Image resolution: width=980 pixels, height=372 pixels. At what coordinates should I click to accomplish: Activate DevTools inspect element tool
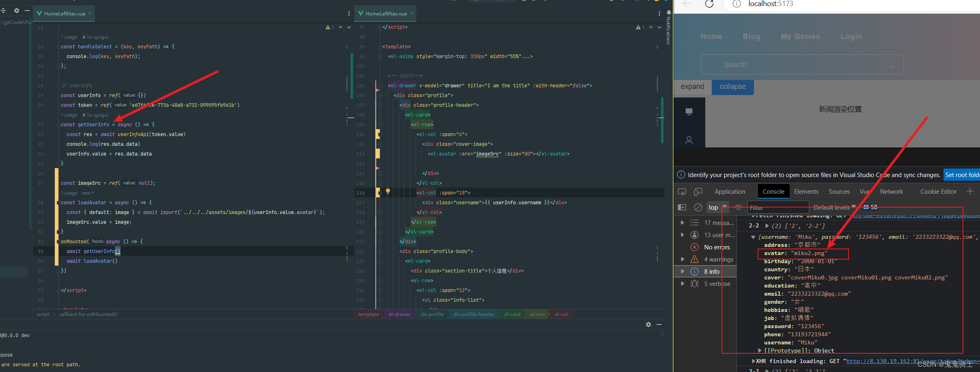point(682,192)
